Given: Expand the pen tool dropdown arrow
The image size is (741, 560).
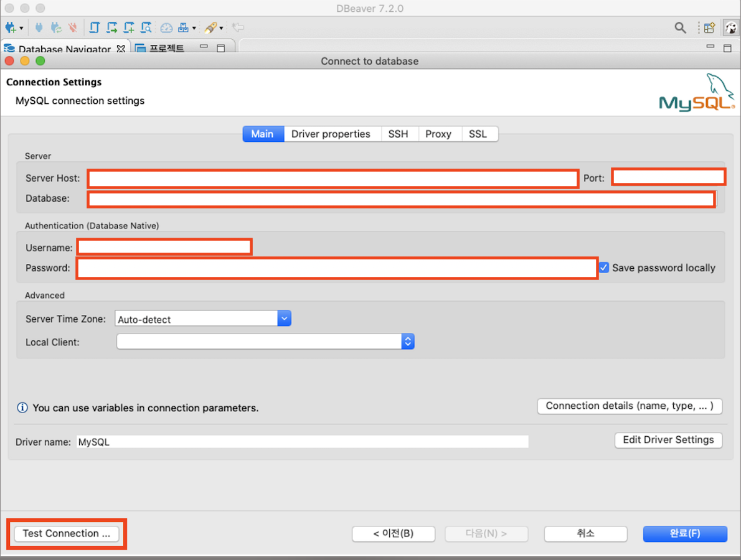Looking at the screenshot, I should coord(221,29).
